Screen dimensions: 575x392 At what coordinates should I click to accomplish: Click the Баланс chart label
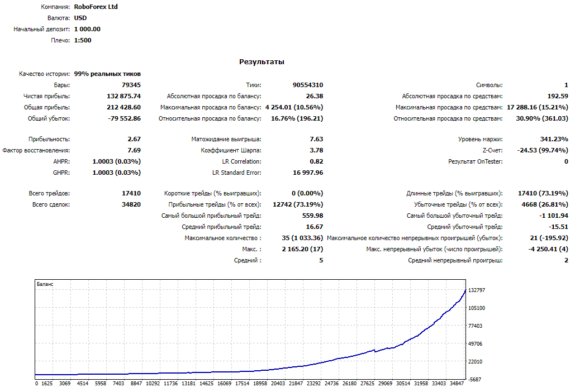pos(45,284)
